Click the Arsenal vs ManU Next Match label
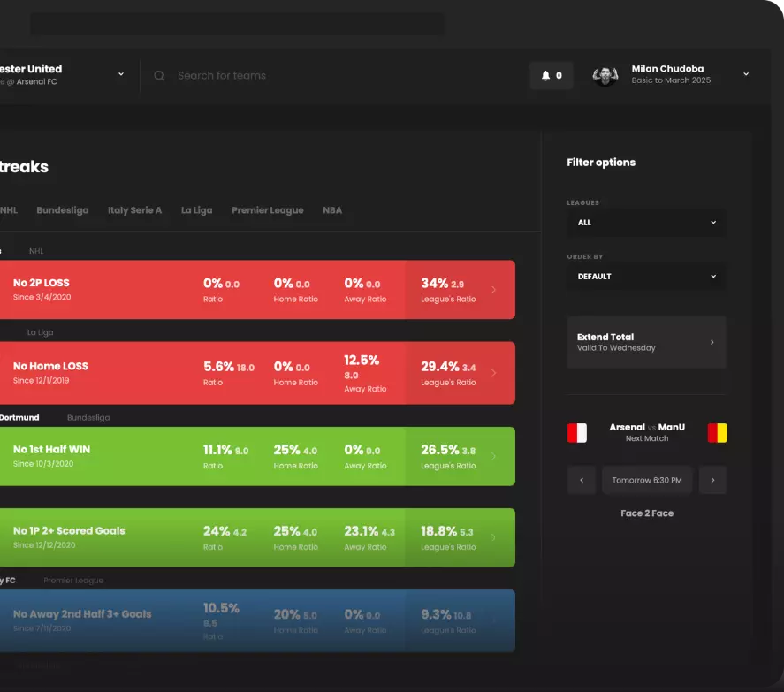This screenshot has height=692, width=784. point(647,432)
